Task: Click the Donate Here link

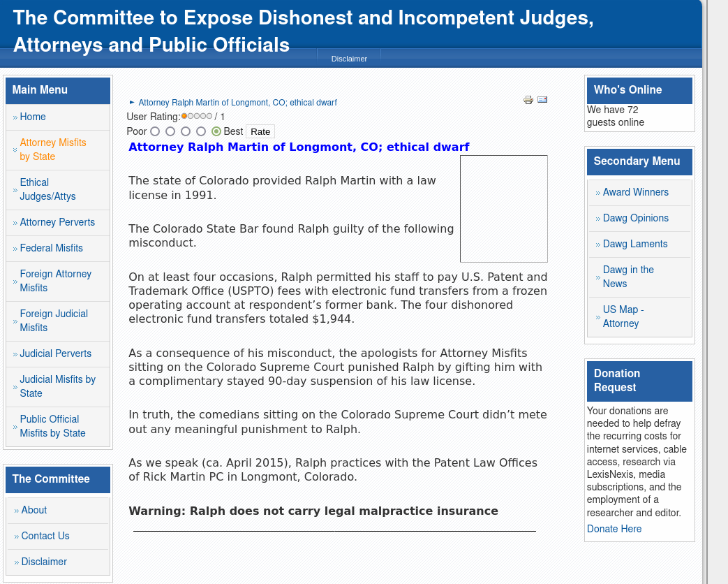Action: [x=614, y=529]
